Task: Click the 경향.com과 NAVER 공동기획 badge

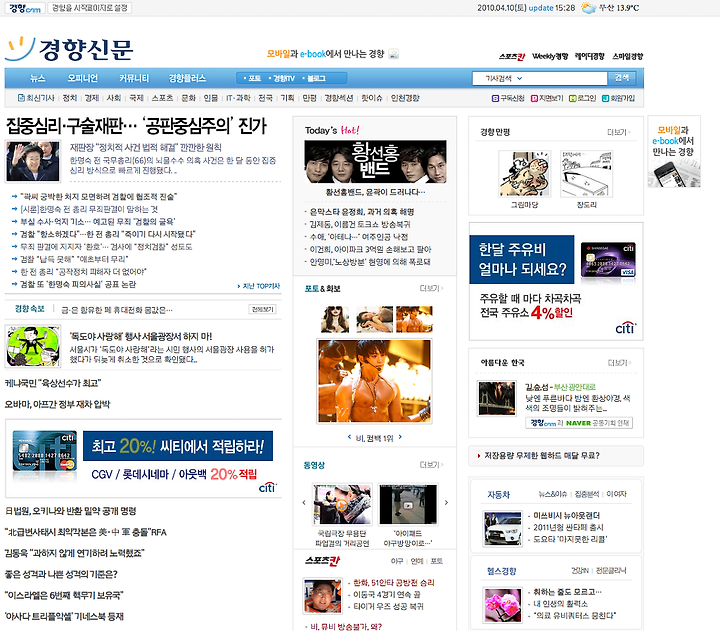Action: (x=579, y=423)
